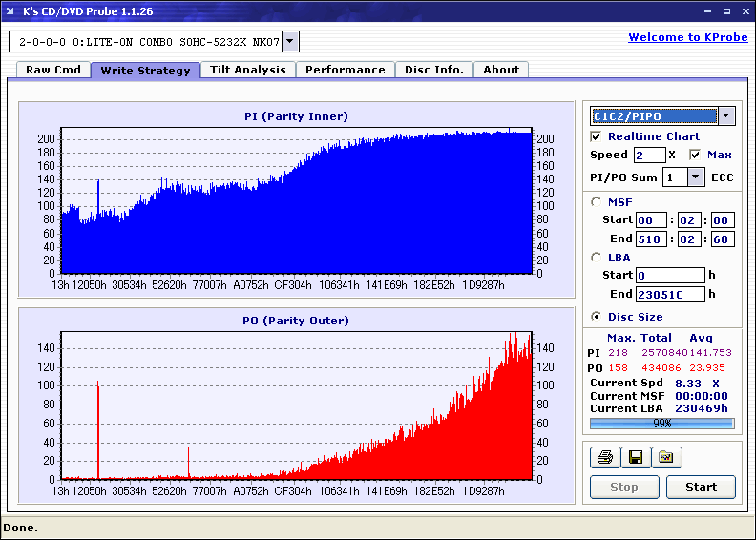Image resolution: width=756 pixels, height=540 pixels.
Task: Select the Disc Size radio button
Action: pos(597,317)
